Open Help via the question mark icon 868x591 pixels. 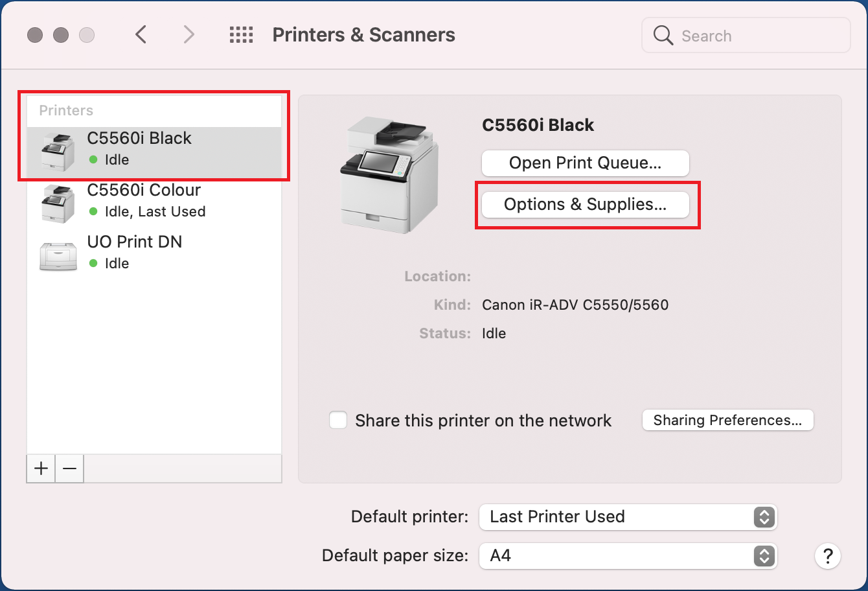pyautogui.click(x=827, y=556)
